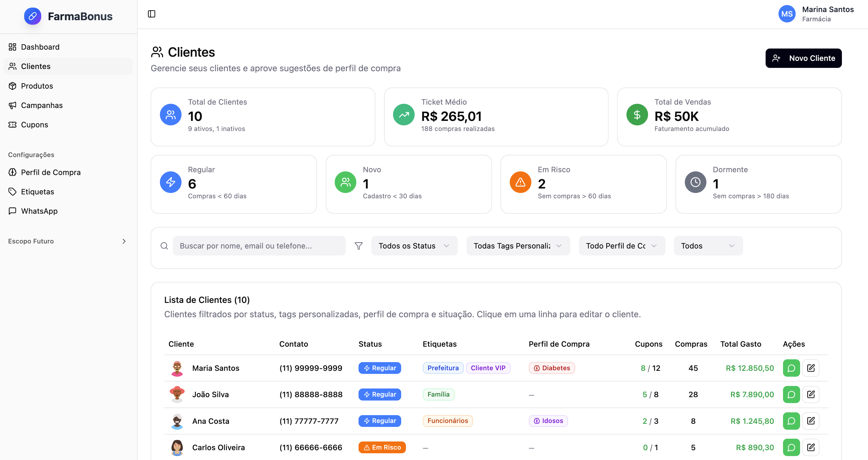Click Carlos Oliveira avatar
Image resolution: width=868 pixels, height=460 pixels.
point(177,448)
